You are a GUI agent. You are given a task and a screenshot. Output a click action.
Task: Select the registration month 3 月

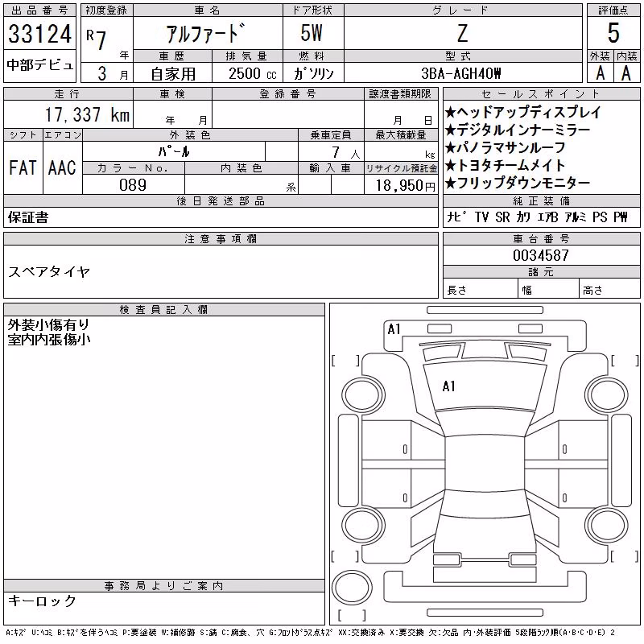point(112,73)
